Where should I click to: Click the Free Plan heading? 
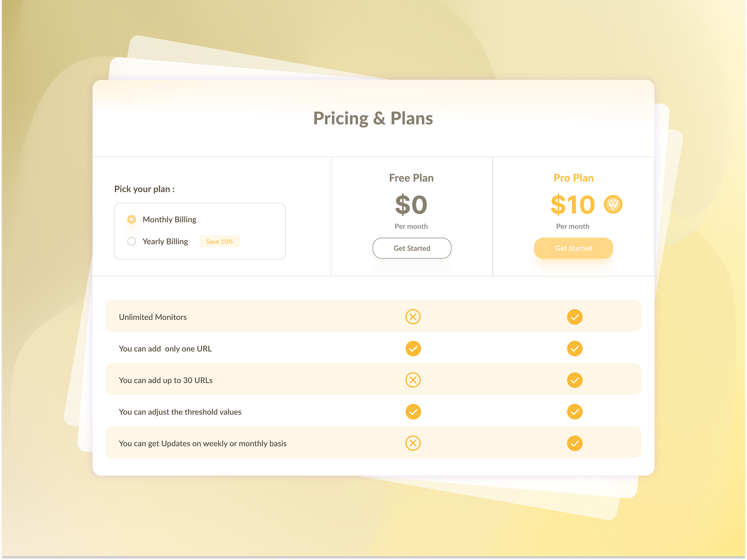(x=411, y=178)
